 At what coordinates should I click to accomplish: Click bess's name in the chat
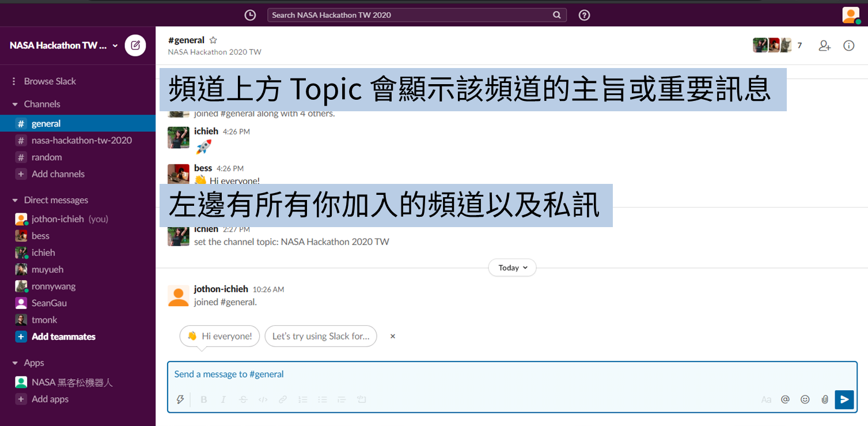click(203, 168)
